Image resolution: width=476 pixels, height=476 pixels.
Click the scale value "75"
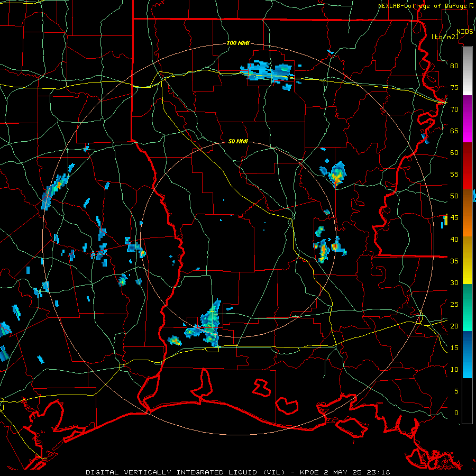pyautogui.click(x=454, y=87)
